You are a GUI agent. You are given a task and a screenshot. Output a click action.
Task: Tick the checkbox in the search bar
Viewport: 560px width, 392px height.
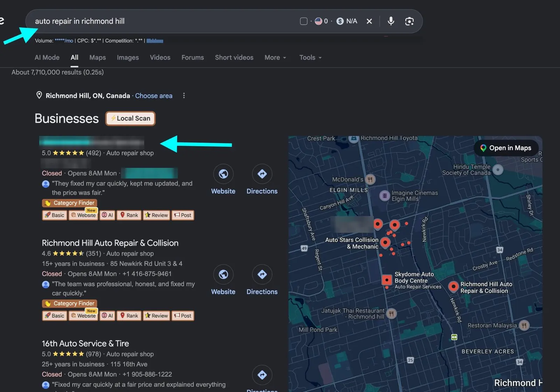point(304,21)
